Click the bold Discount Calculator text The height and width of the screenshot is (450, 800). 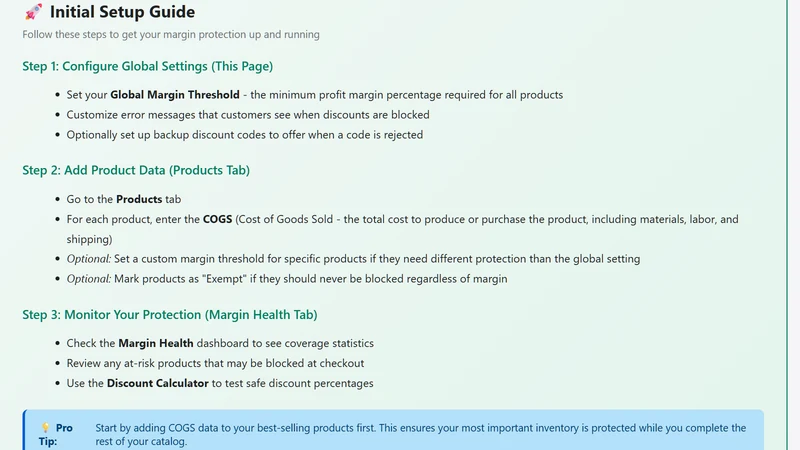point(158,383)
